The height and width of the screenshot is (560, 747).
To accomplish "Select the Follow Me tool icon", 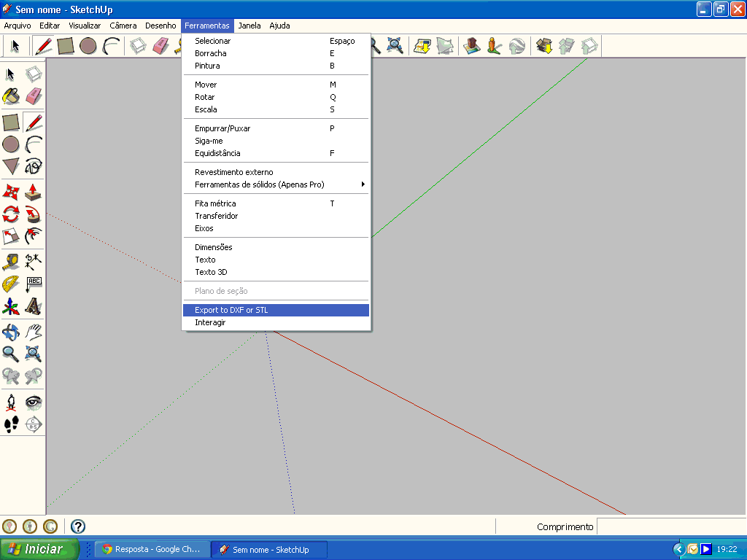I will point(34,214).
